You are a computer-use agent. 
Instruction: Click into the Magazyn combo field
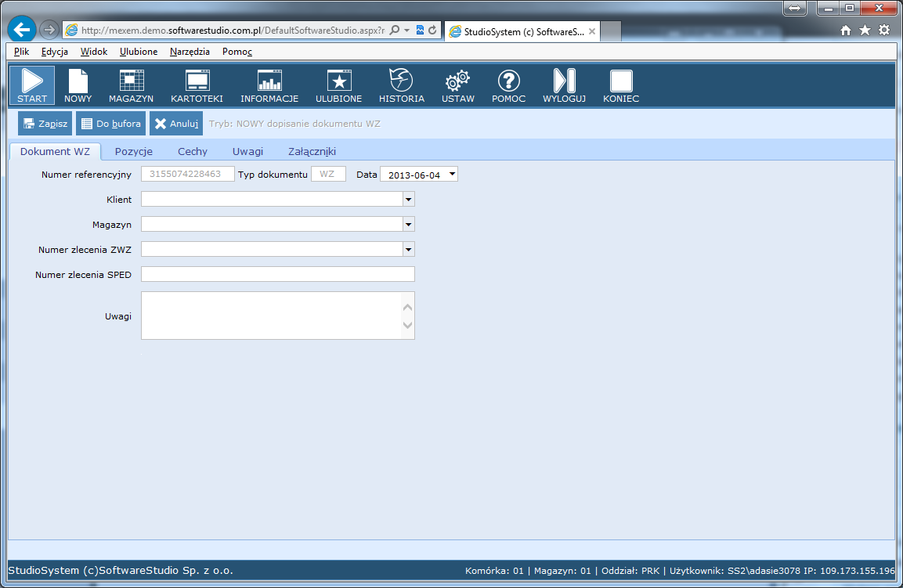(272, 225)
